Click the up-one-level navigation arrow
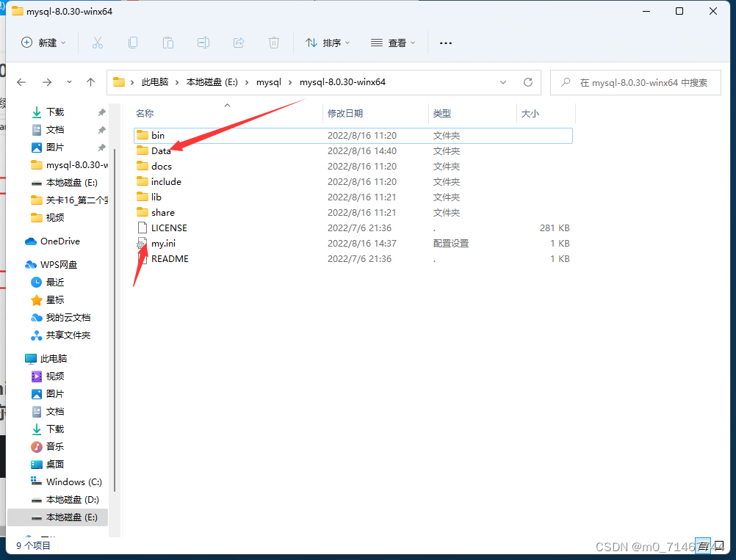 (90, 82)
